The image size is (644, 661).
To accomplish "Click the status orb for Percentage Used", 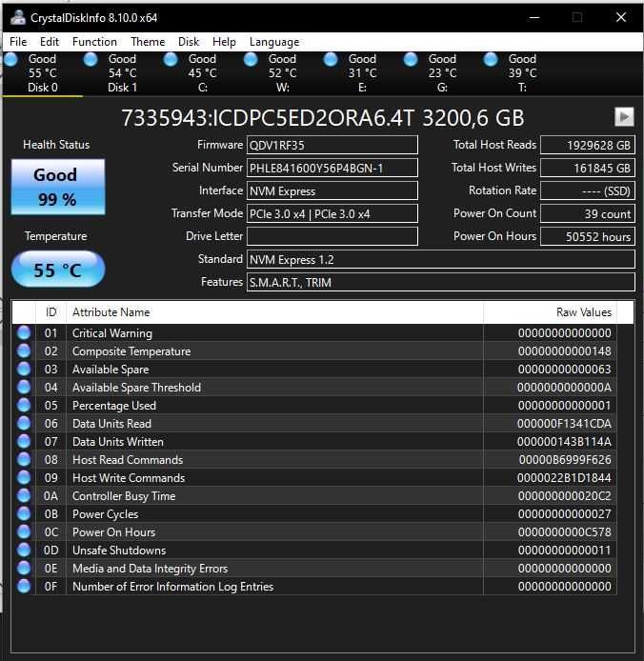I will (x=24, y=406).
